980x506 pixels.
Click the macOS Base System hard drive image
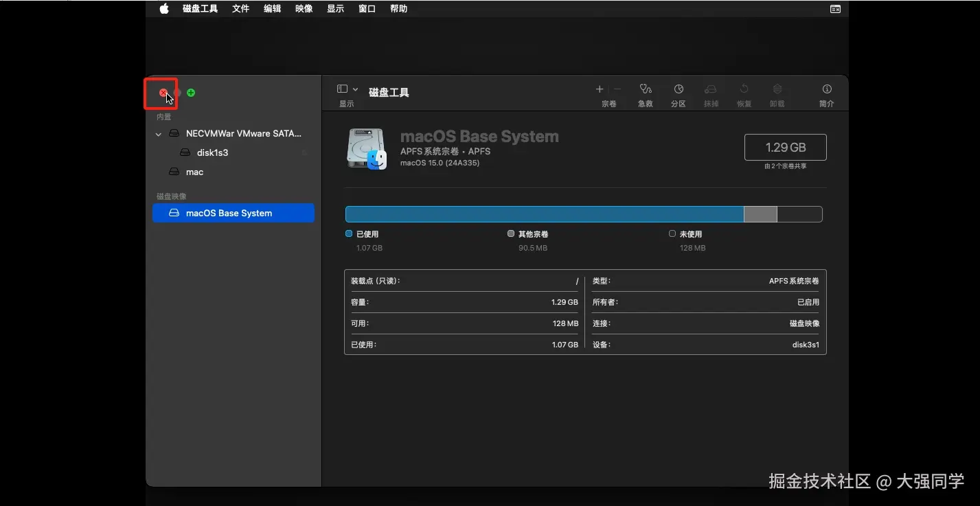coord(365,149)
